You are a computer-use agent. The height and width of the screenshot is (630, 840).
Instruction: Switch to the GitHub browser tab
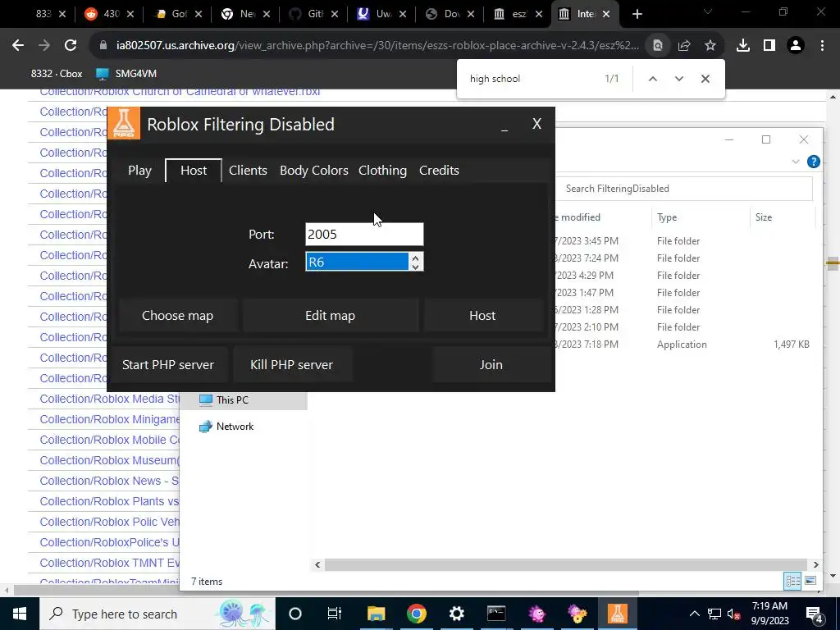314,15
